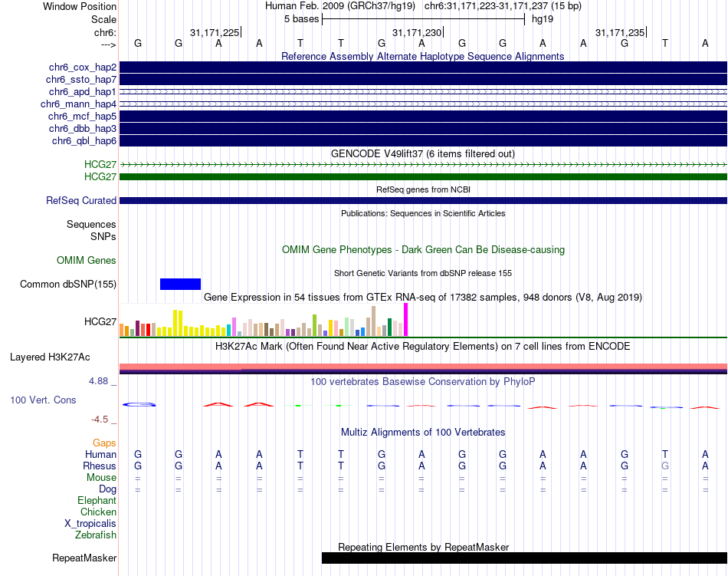Click the sequence direction arrow label

pyautogui.click(x=109, y=45)
